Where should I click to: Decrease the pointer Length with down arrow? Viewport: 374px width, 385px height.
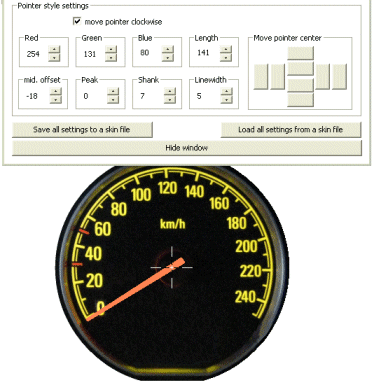pyautogui.click(x=226, y=57)
